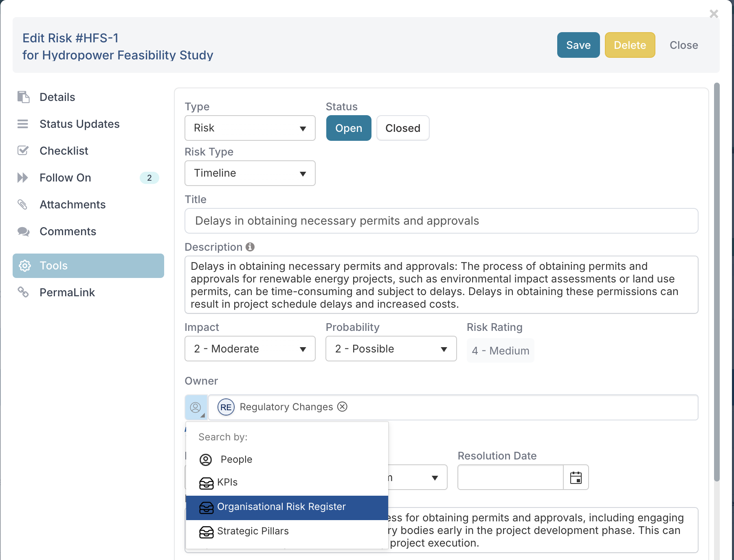Save the risk edits
Screen dimensions: 734x560
point(578,45)
